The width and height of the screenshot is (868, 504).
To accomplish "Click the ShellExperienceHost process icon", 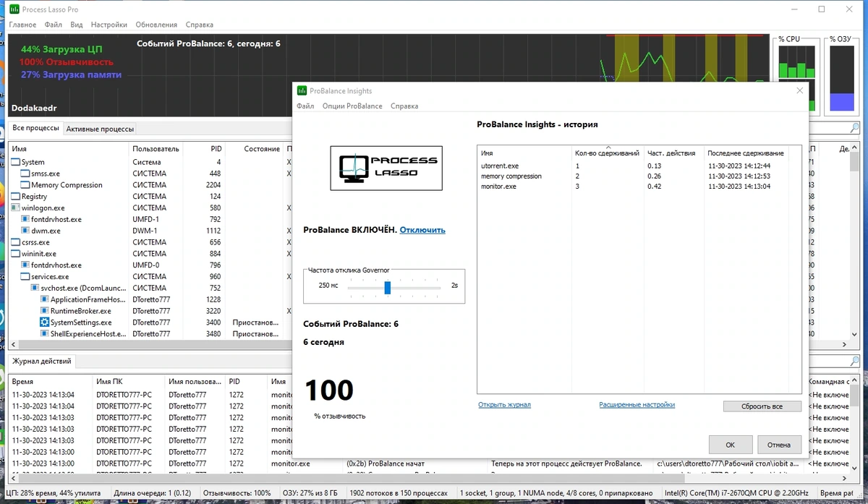I will (44, 334).
